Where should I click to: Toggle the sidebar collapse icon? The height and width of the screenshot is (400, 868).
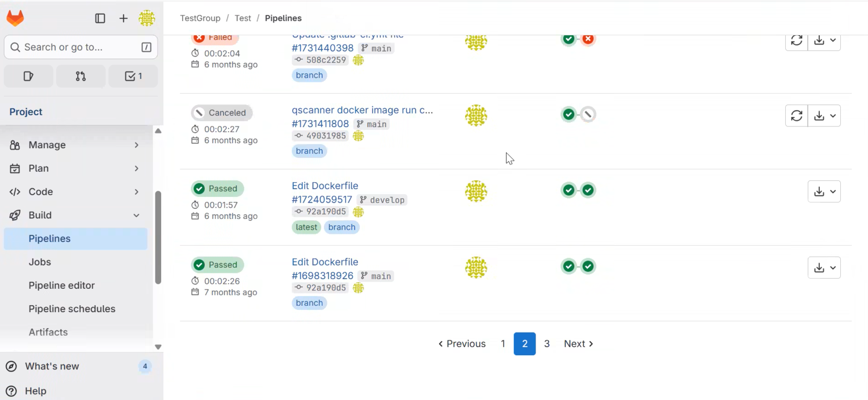coord(100,18)
